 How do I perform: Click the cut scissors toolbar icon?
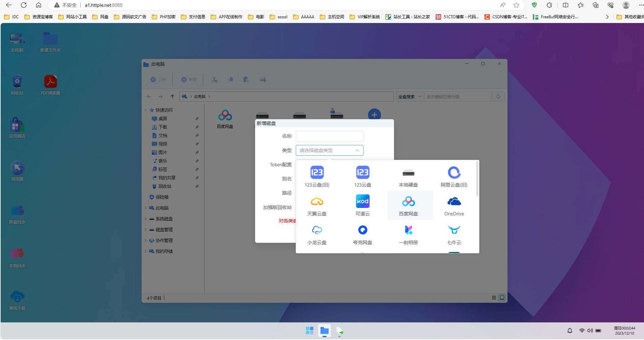click(214, 80)
